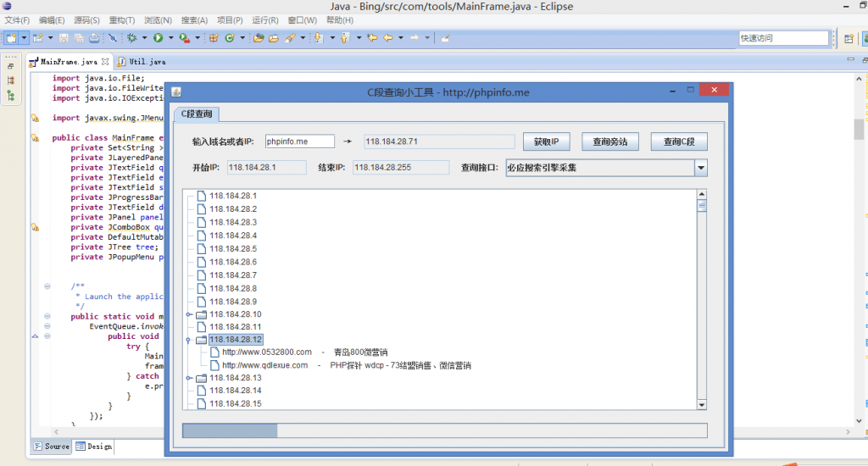Switch to the Util.java editor tab
Image resolution: width=868 pixels, height=466 pixels.
pyautogui.click(x=142, y=62)
